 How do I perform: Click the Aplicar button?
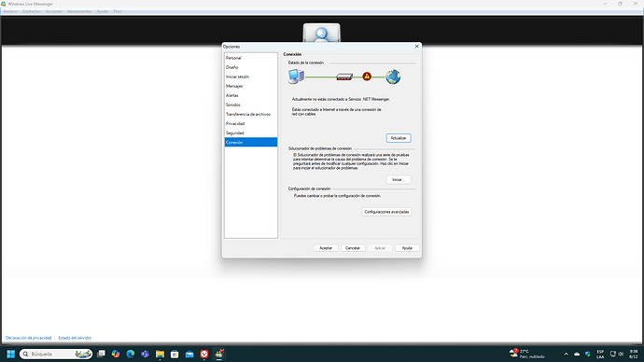click(380, 248)
